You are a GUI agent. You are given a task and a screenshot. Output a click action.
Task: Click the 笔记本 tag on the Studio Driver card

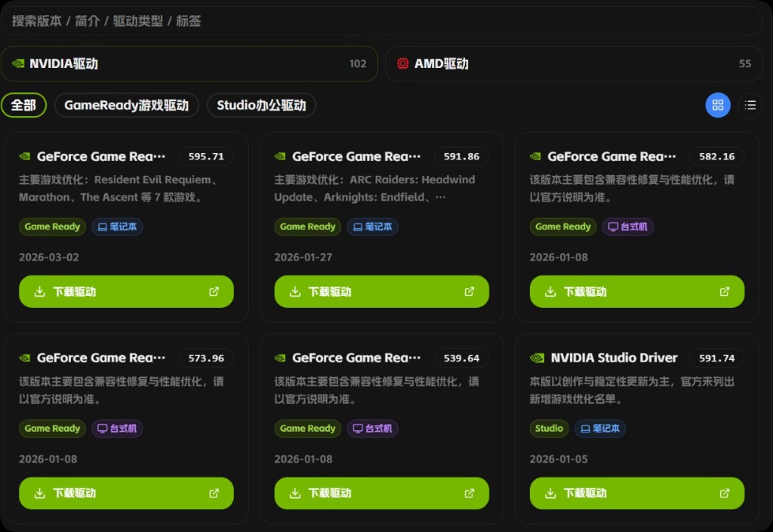(x=600, y=428)
